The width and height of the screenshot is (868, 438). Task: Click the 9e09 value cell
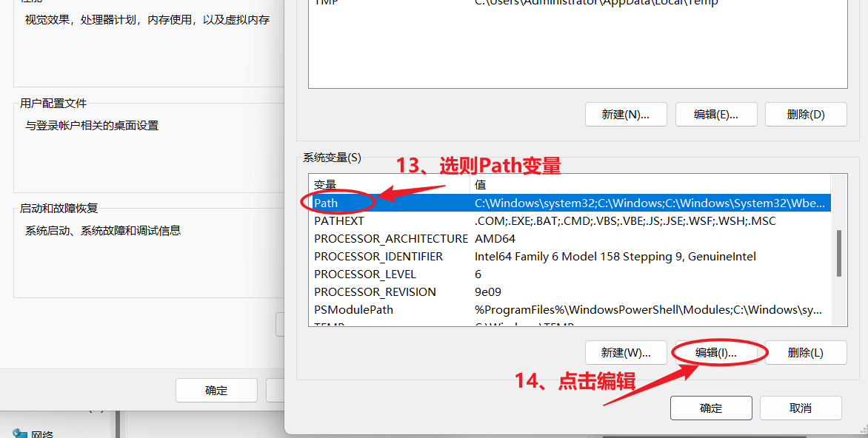[x=488, y=292]
